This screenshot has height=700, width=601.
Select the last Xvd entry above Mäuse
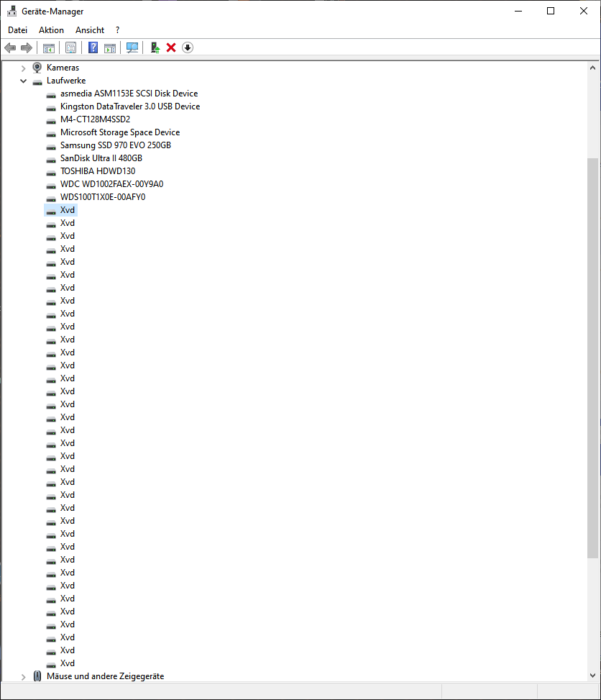(x=68, y=663)
